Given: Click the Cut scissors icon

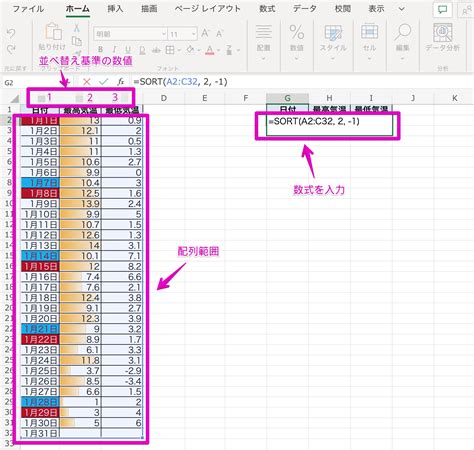Looking at the screenshot, I should [x=77, y=28].
